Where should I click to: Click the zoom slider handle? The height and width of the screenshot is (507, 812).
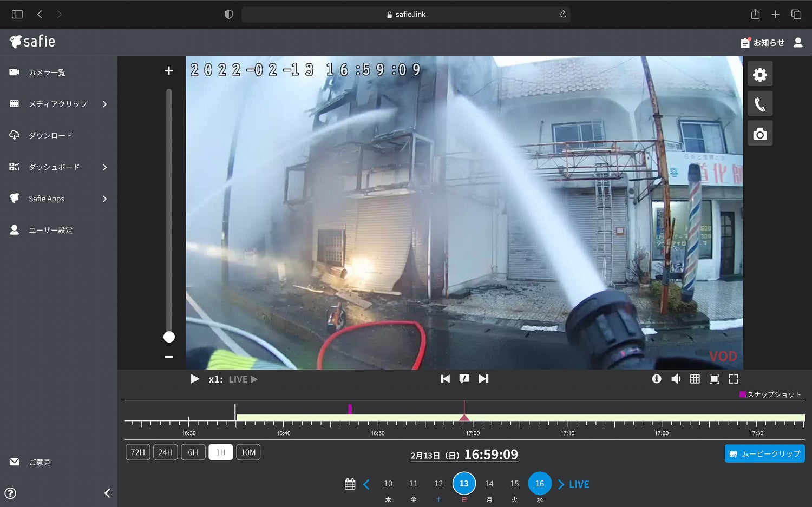(169, 337)
